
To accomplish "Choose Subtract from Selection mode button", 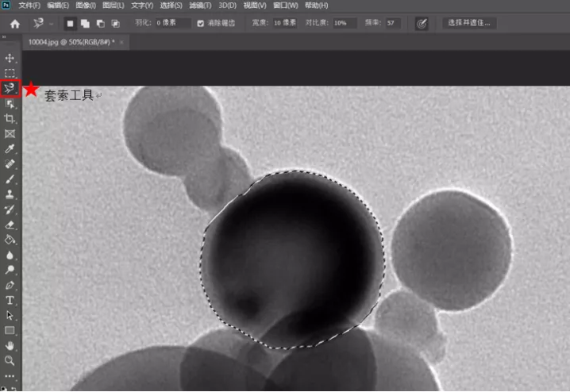I will (x=101, y=24).
